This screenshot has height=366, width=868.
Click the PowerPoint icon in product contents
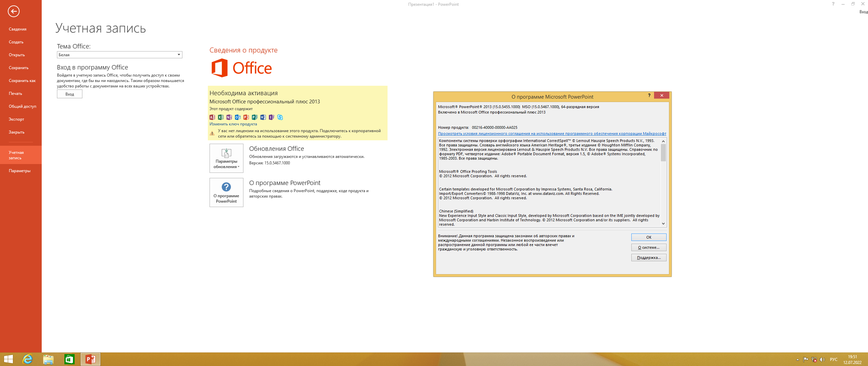coord(246,117)
